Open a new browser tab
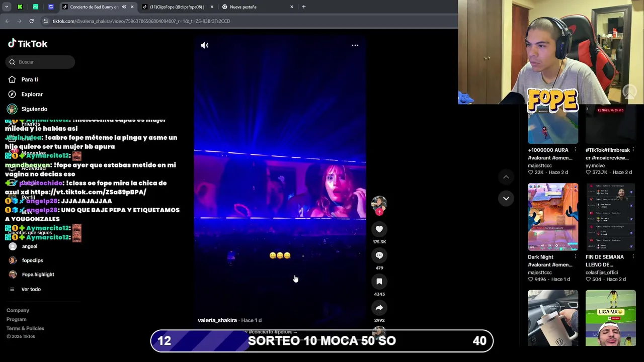644x362 pixels. coord(304,7)
